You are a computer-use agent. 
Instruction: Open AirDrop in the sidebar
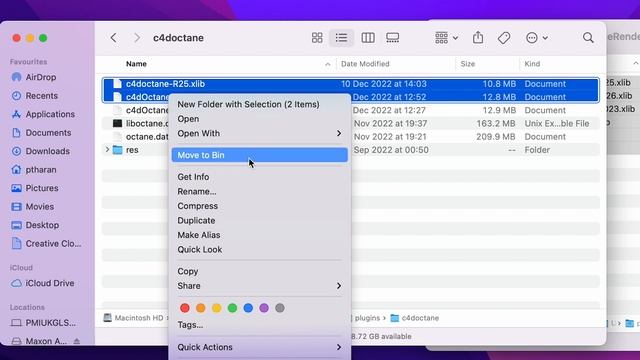41,77
